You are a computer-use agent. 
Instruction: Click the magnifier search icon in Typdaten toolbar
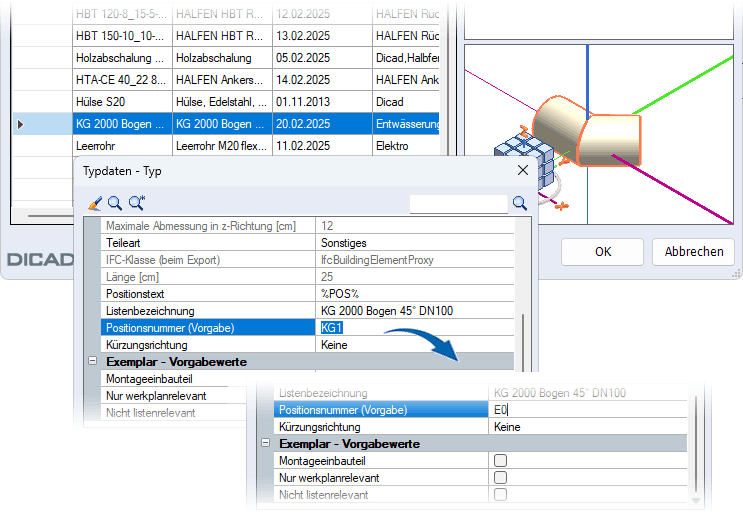[x=115, y=203]
